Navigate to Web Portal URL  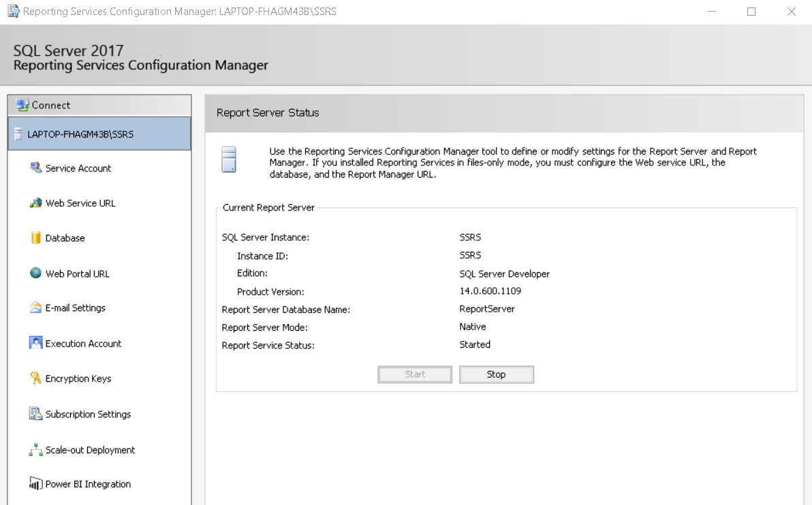77,274
